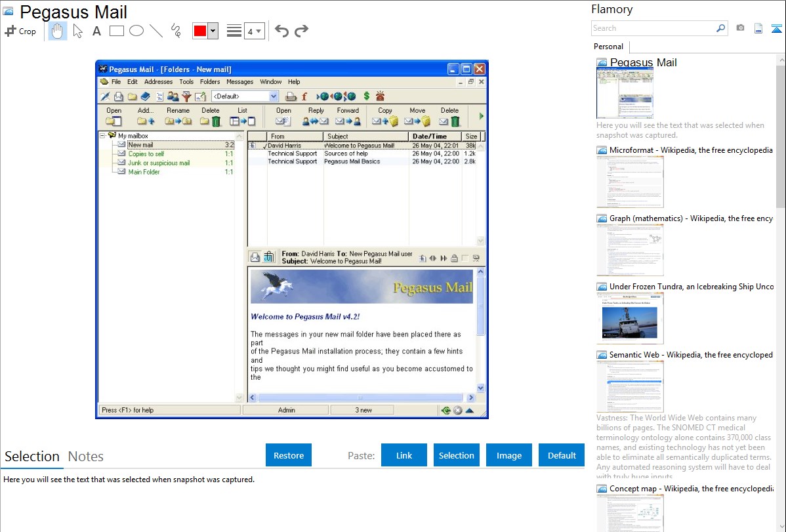Open the Pegasus Mail snapshot thumbnail in sidebar
The width and height of the screenshot is (786, 532).
tap(625, 93)
